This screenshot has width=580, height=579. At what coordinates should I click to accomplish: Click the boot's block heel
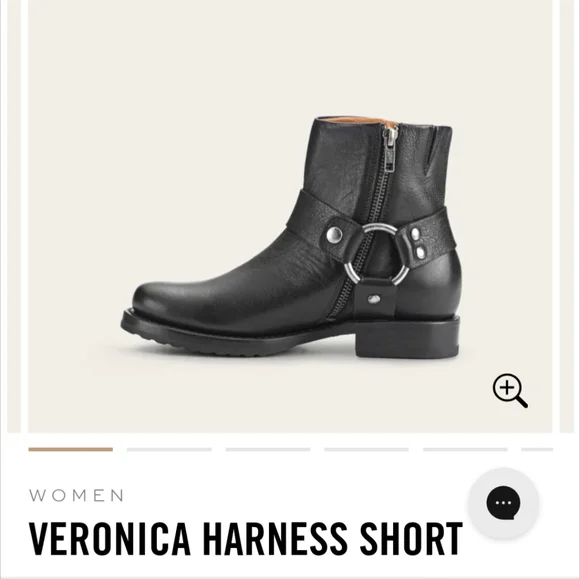point(407,340)
